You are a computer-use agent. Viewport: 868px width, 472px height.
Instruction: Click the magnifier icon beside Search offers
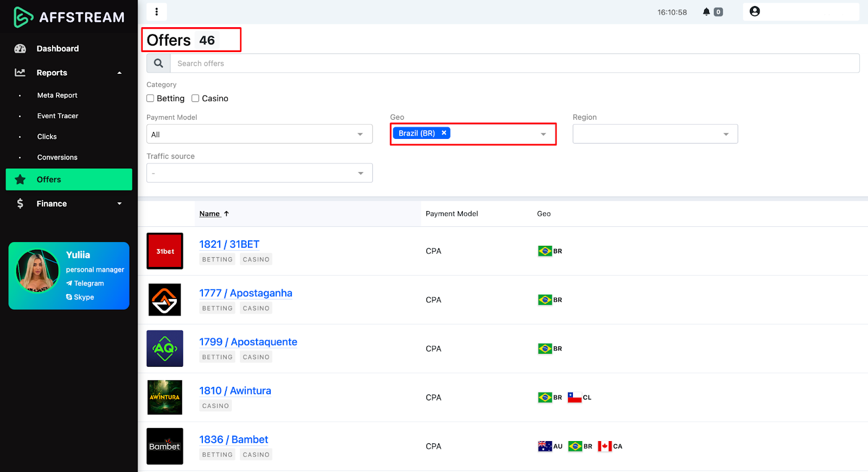158,63
